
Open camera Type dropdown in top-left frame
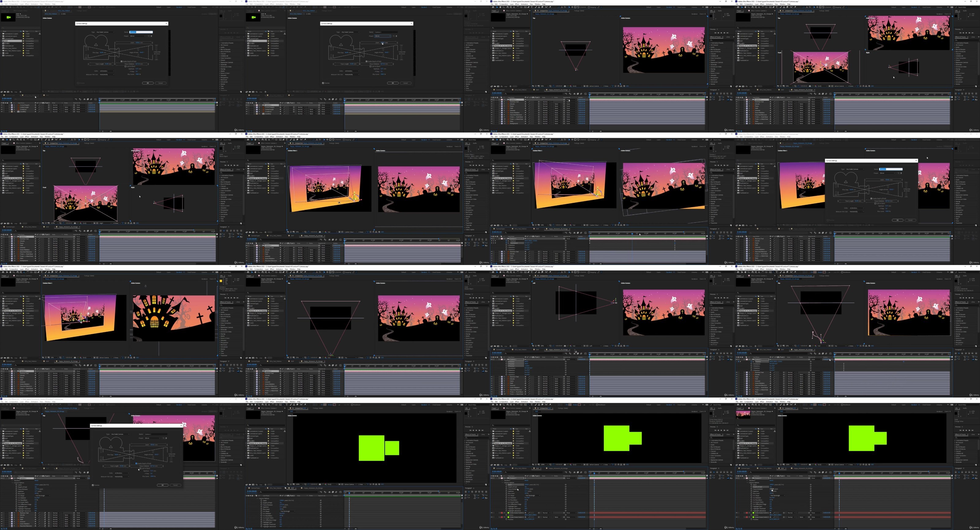coord(105,32)
